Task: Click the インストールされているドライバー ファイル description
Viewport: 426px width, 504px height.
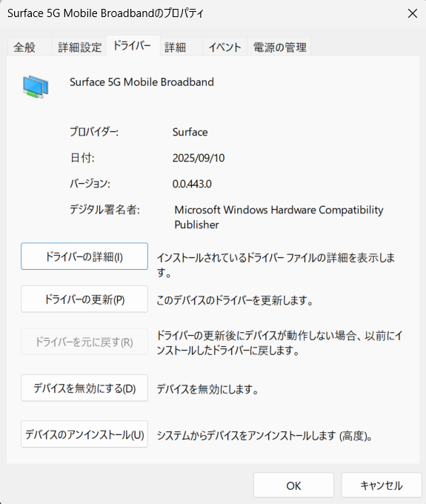Action: (276, 265)
